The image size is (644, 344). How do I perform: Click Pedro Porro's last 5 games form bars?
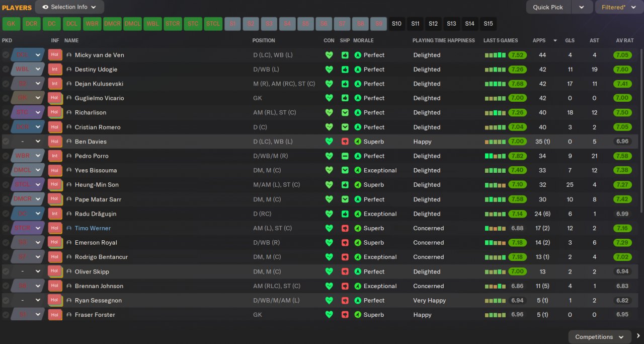pos(495,156)
